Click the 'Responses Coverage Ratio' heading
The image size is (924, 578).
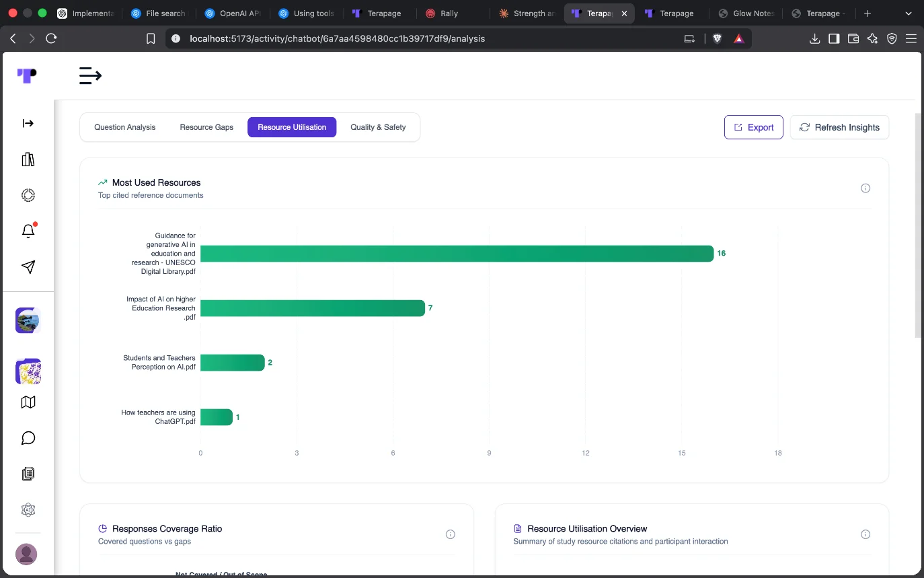(167, 529)
